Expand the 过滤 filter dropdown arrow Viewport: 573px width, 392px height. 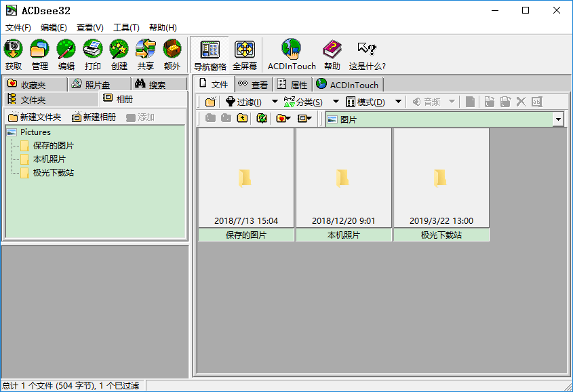pyautogui.click(x=275, y=102)
